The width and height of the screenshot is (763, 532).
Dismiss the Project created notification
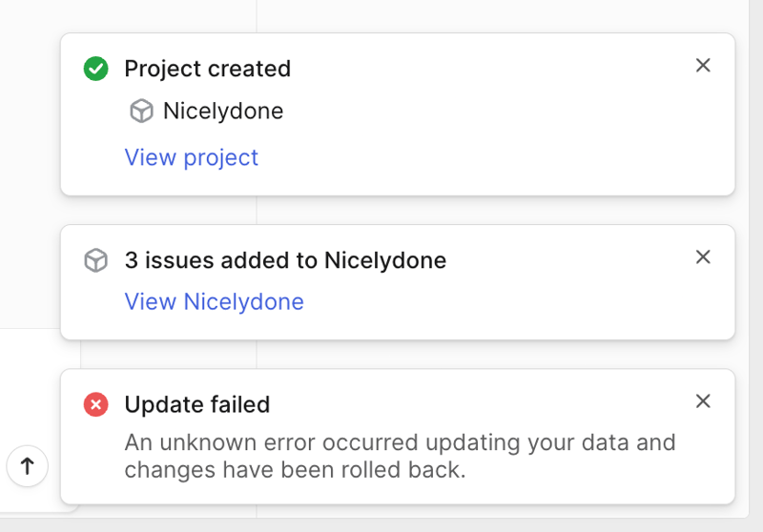(703, 65)
